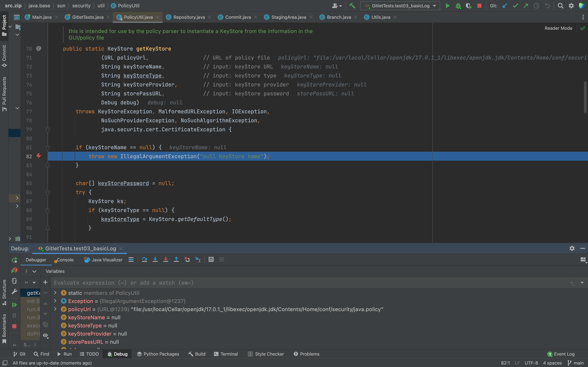This screenshot has height=367, width=588.
Task: Expand the Exception variable node
Action: 55,301
